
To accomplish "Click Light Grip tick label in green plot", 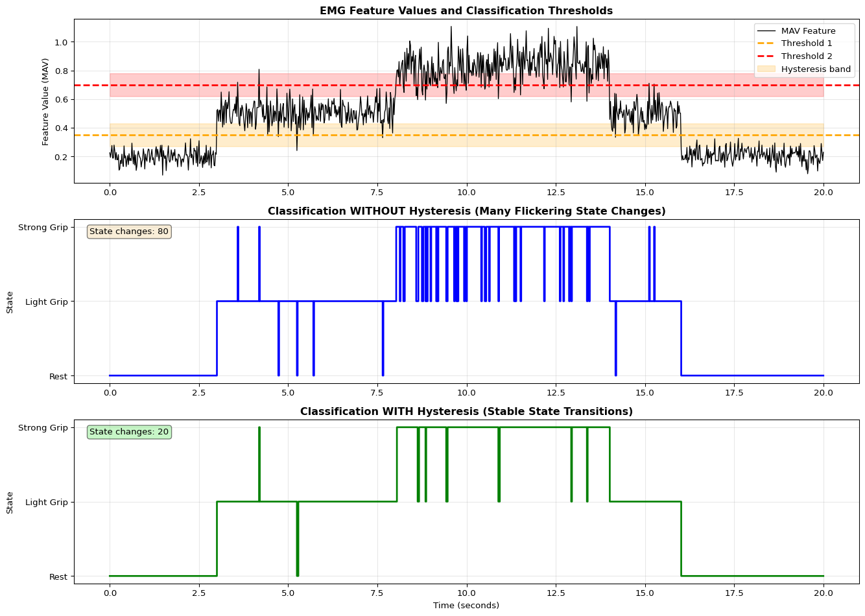I will click(x=47, y=503).
